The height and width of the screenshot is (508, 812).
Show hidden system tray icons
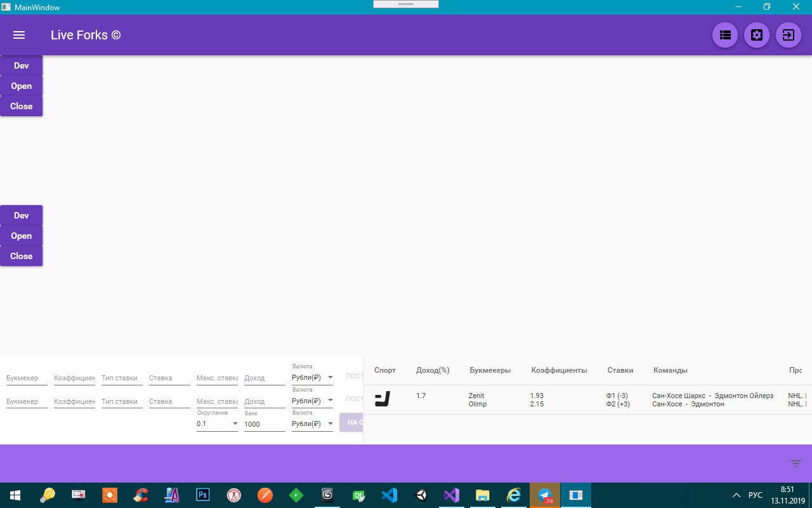pyautogui.click(x=736, y=495)
